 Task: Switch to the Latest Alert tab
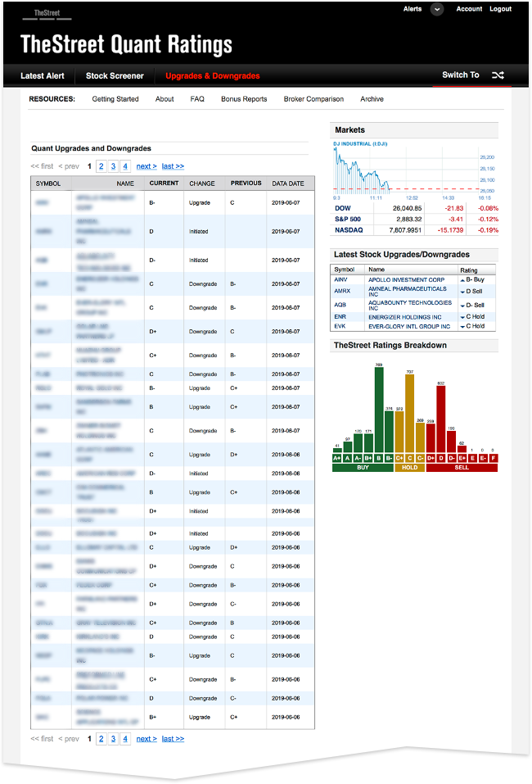click(x=43, y=76)
